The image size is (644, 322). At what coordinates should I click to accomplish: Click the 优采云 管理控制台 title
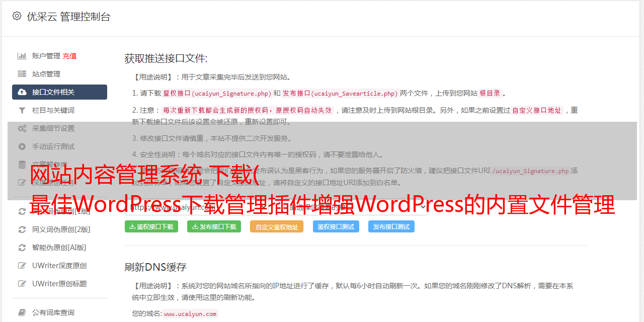[68, 17]
